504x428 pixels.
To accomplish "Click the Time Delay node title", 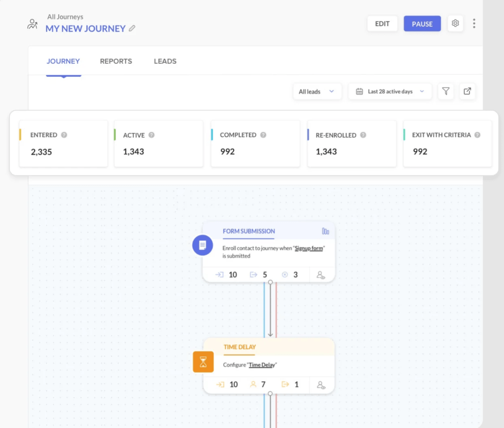I will click(x=240, y=347).
